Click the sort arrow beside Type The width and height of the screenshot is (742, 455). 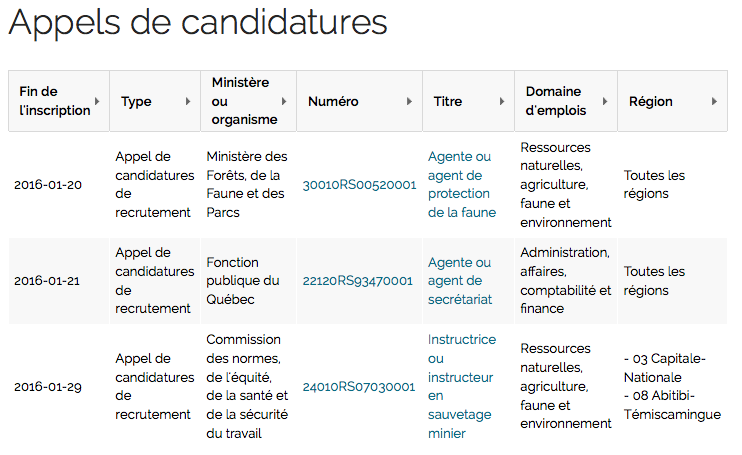click(x=188, y=101)
